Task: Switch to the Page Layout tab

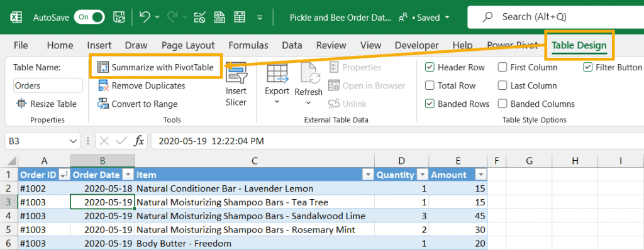Action: click(x=188, y=45)
